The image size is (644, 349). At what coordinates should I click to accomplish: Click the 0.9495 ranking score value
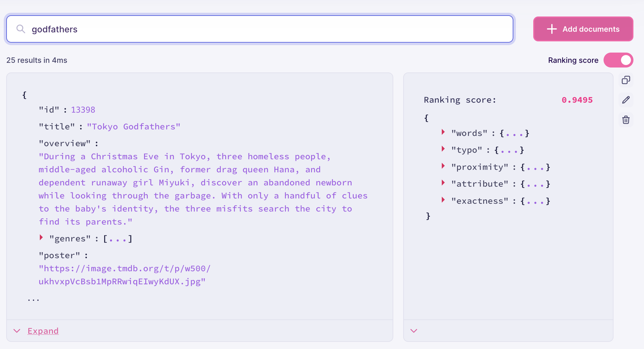pos(577,100)
